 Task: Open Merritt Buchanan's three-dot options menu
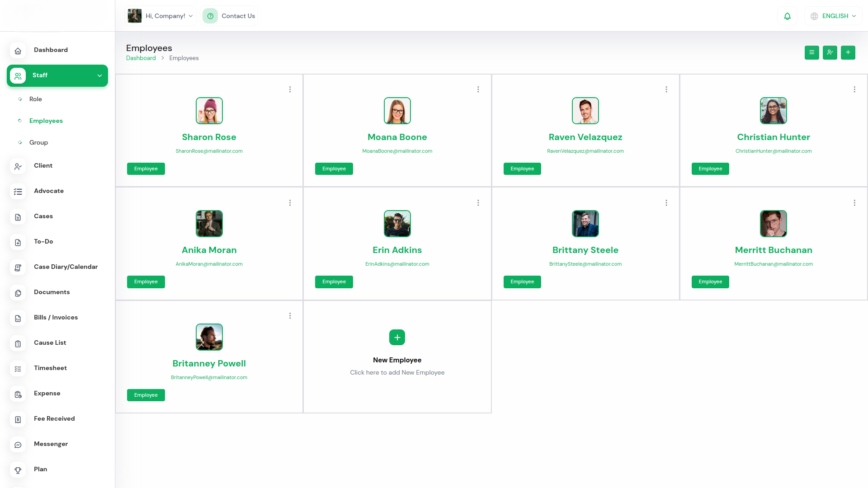pos(854,203)
